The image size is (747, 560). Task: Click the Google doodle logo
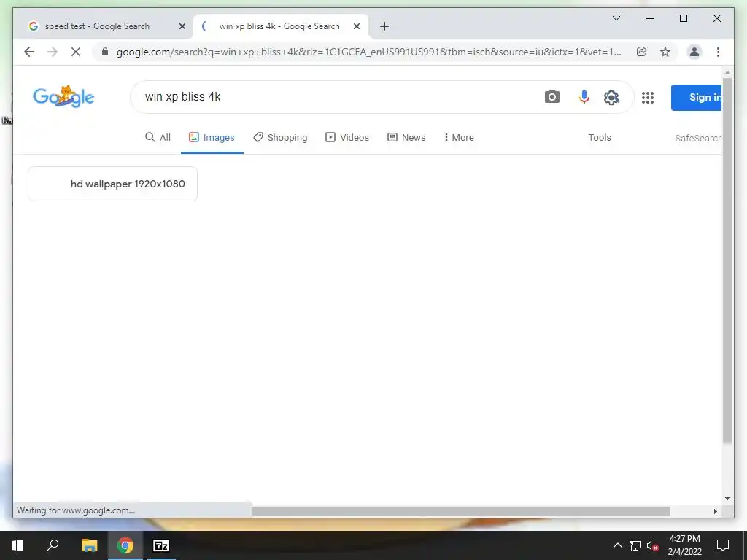tap(63, 97)
